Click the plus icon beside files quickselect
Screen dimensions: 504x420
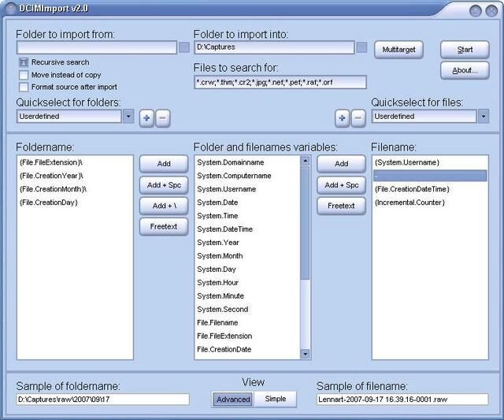[x=342, y=118]
